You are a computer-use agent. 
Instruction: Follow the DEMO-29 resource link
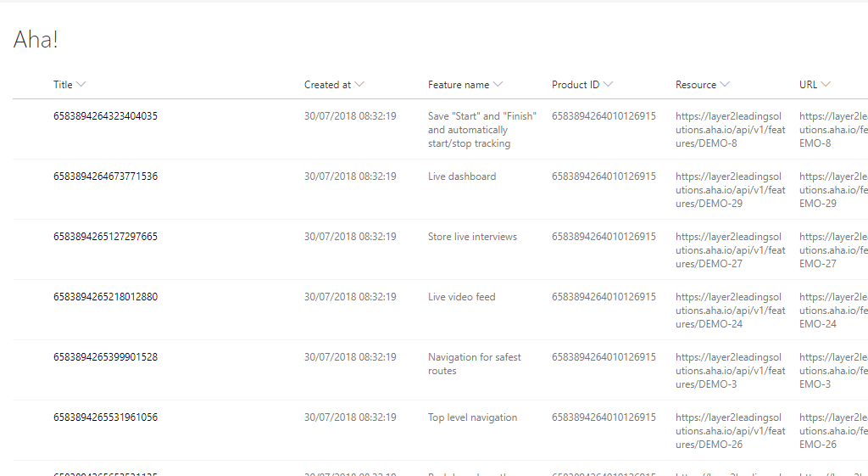pyautogui.click(x=729, y=190)
